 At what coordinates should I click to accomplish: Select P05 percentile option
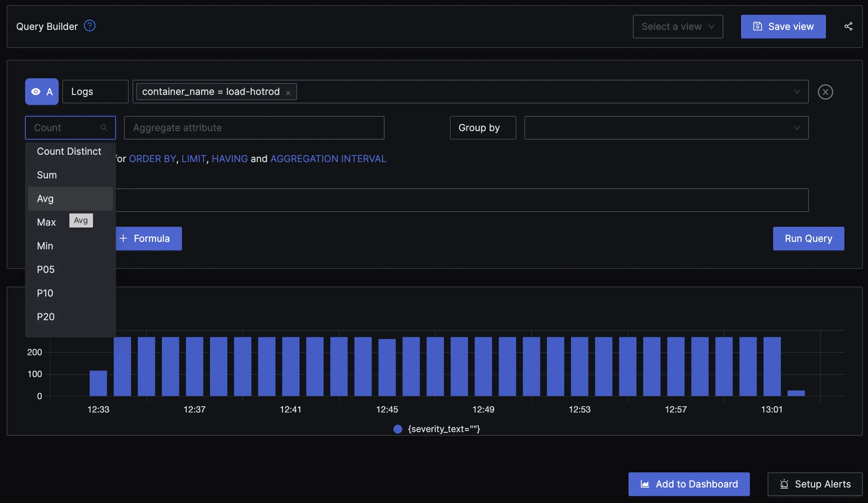click(x=70, y=270)
